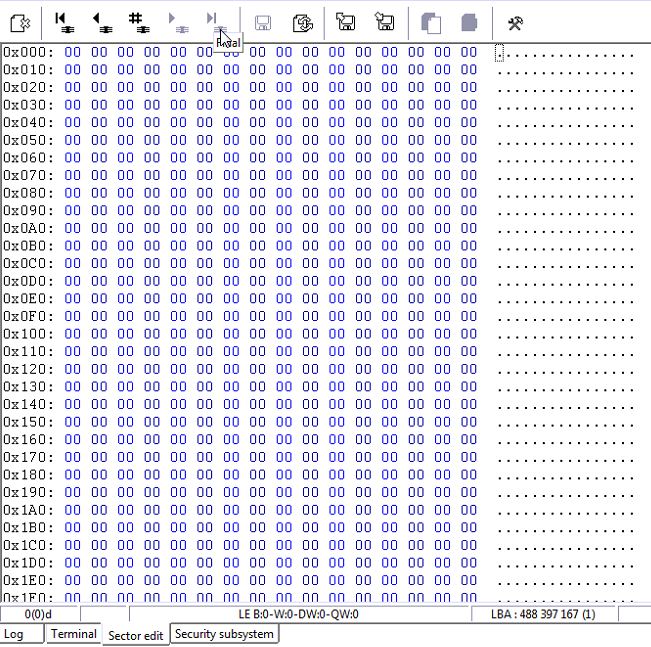The image size is (651, 647).
Task: Save sector data to file icon
Action: pyautogui.click(x=384, y=22)
